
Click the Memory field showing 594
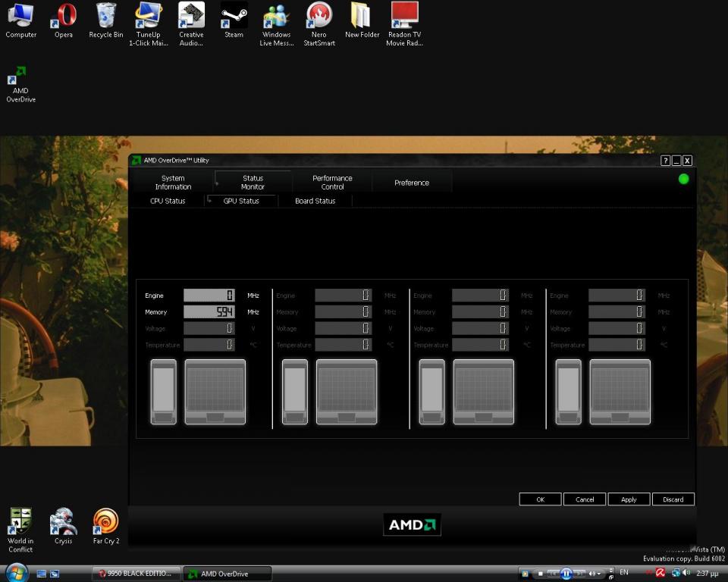tap(209, 312)
